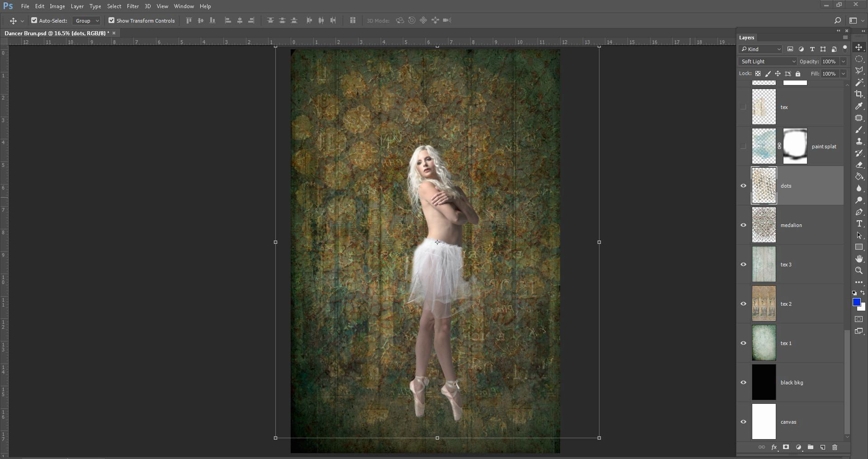Open the layer Opacity dropdown arrow
This screenshot has width=868, height=459.
point(843,62)
